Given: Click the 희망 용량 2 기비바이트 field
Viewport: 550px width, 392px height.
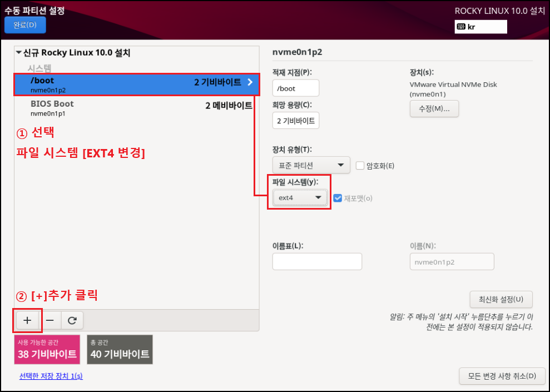Looking at the screenshot, I should coord(296,121).
